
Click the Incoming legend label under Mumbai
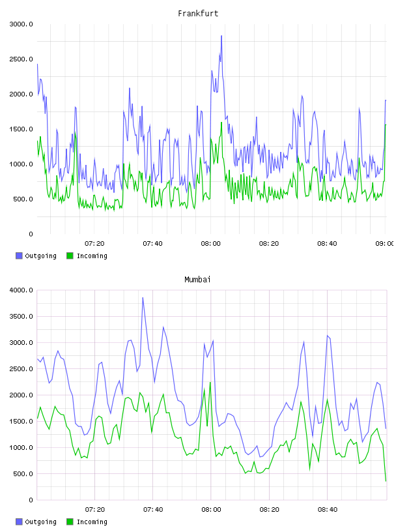click(92, 522)
